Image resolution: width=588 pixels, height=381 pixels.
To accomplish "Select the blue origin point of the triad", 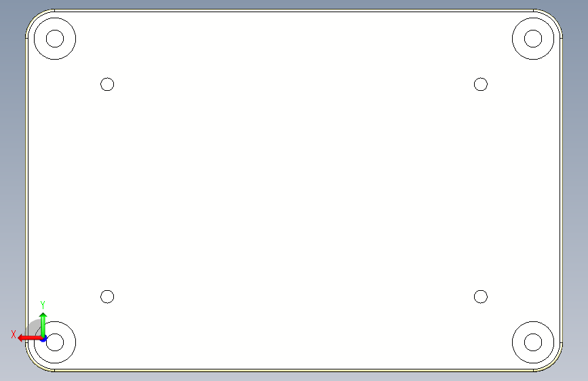I will pos(43,339).
